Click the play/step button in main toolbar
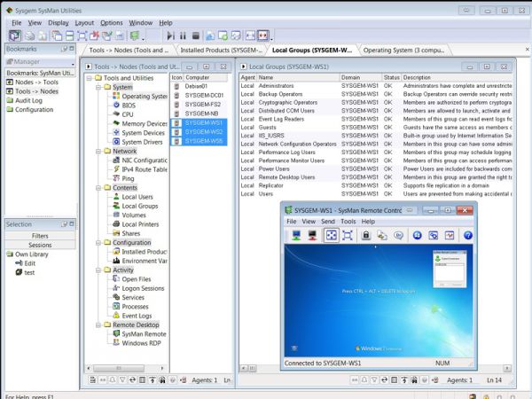Image resolution: width=532 pixels, height=399 pixels. pyautogui.click(x=170, y=35)
